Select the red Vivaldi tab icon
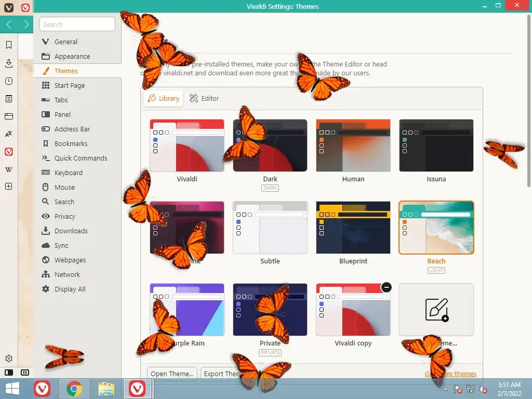The width and height of the screenshot is (532, 399). pos(25,7)
